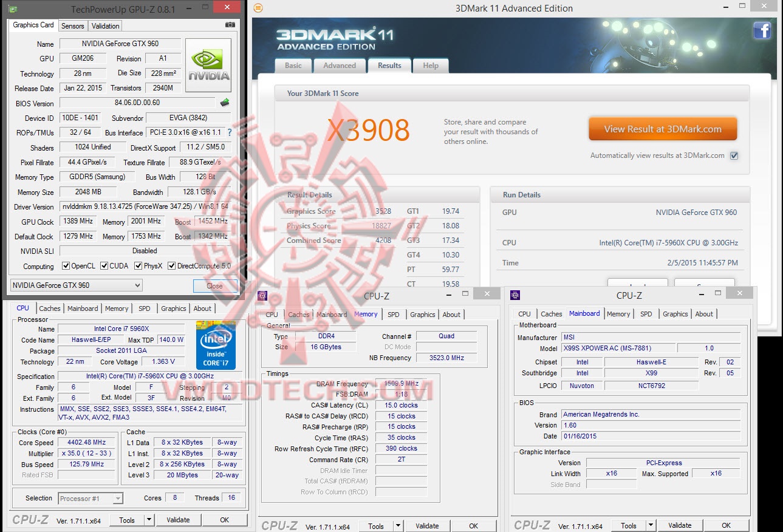Click the camera screenshot icon in GPU-Z
Screen dimensions: 783x532
230,25
